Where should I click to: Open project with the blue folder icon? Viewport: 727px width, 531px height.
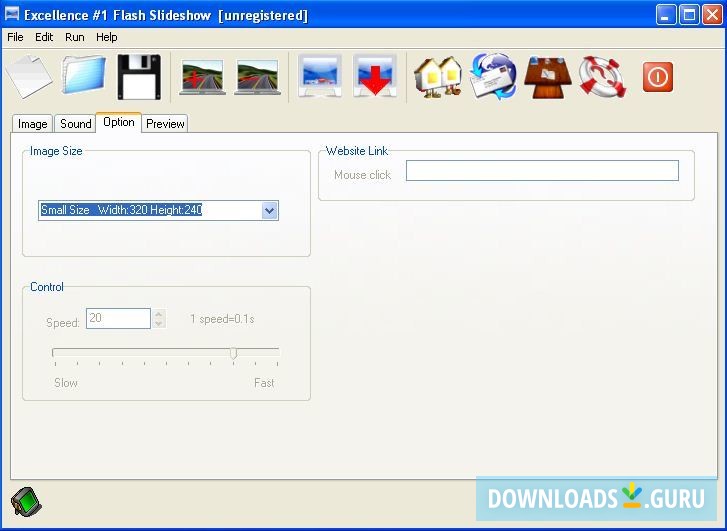84,76
